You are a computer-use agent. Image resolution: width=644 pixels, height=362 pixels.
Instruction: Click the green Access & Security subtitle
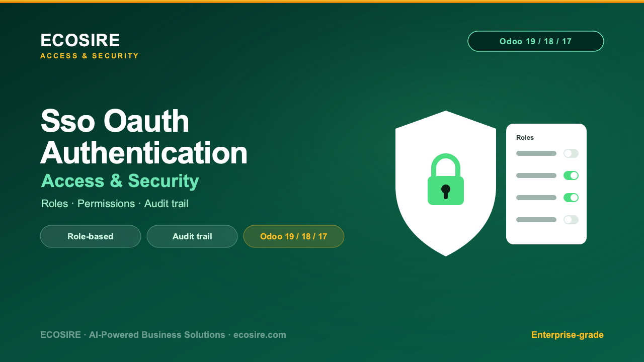coord(120,180)
